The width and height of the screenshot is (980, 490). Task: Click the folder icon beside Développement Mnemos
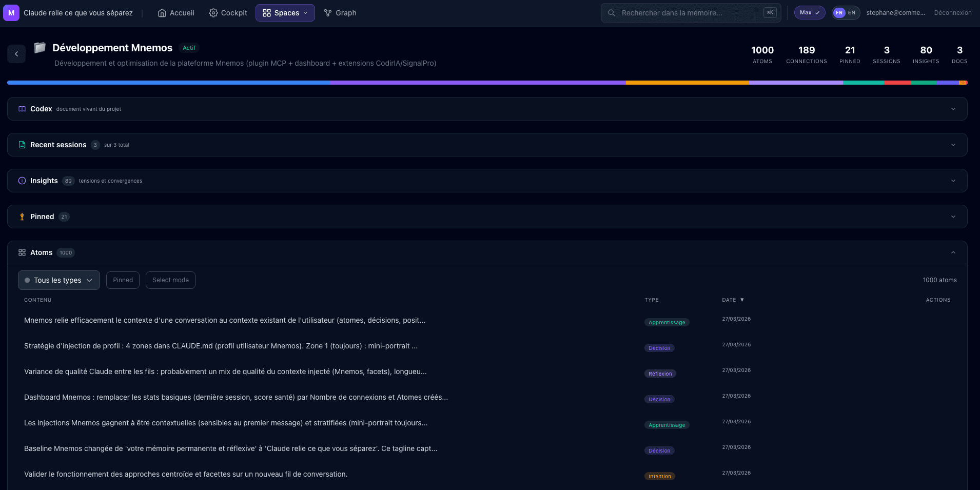click(x=40, y=48)
